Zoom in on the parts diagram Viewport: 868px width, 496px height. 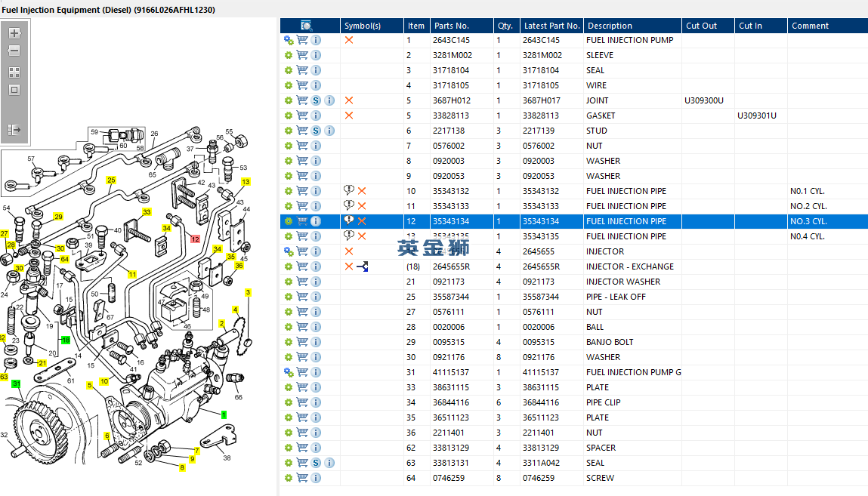pos(14,33)
